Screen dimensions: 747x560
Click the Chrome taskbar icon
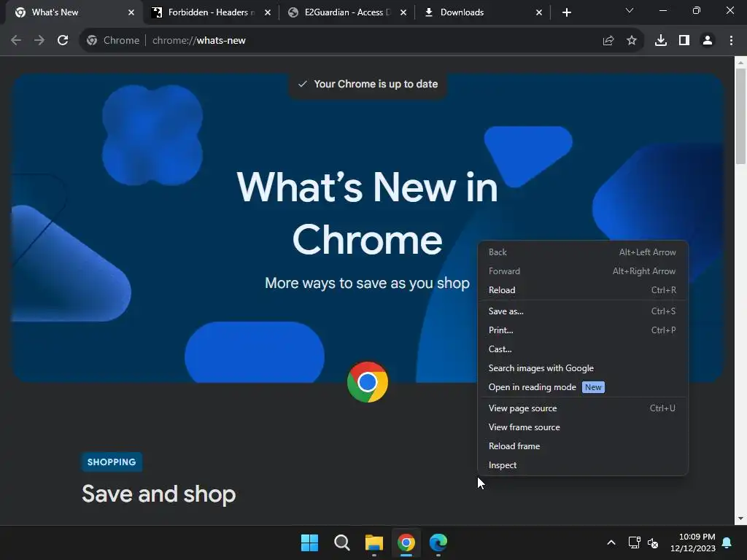406,542
